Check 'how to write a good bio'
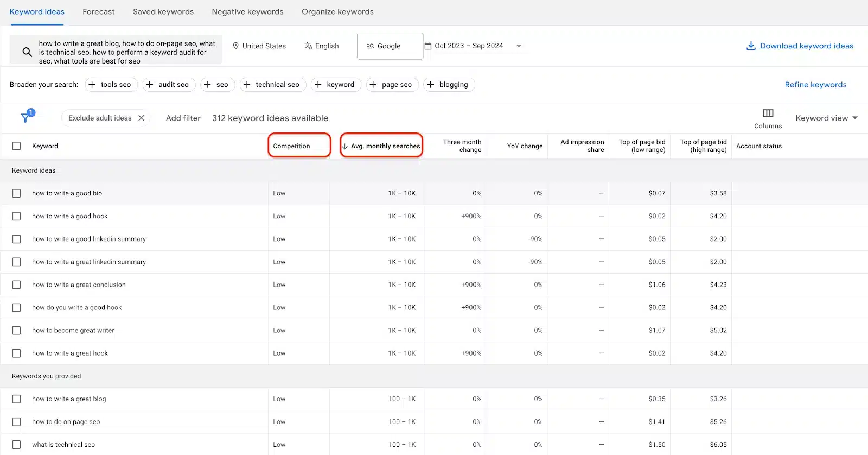 [16, 193]
